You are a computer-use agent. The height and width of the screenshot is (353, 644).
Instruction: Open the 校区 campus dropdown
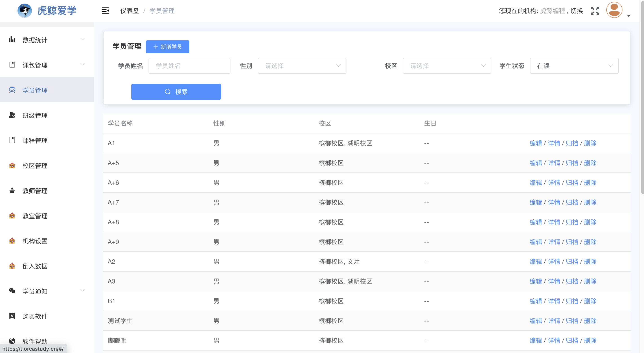(447, 66)
